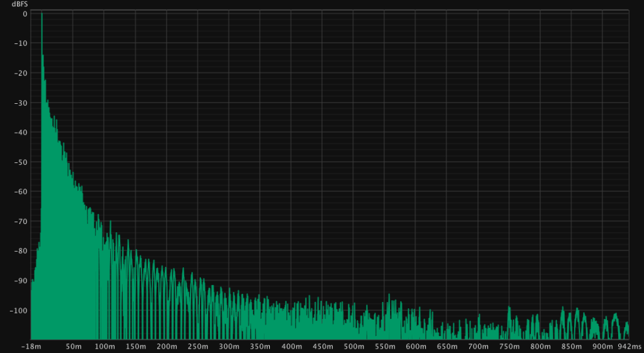Click the dBFS axis unit label

(x=20, y=4)
